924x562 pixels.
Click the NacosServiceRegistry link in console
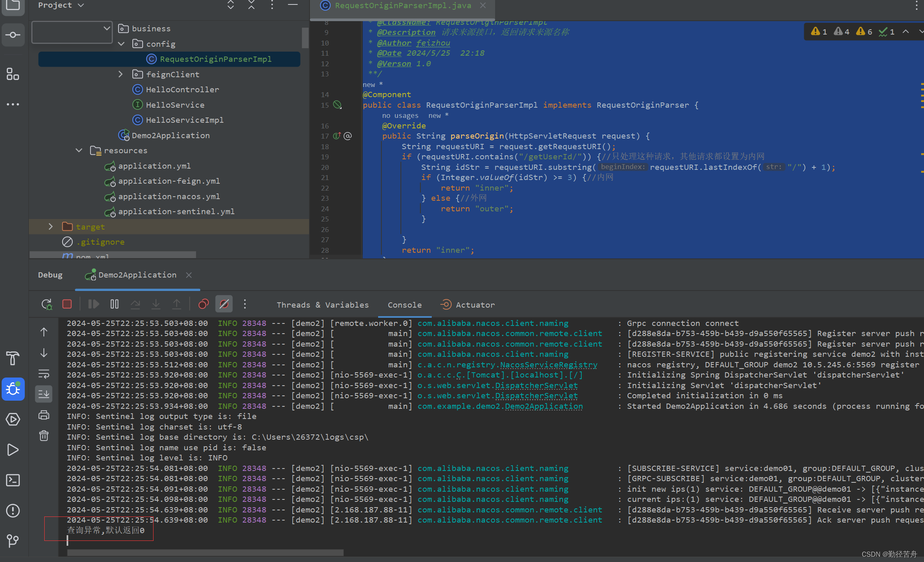tap(548, 365)
